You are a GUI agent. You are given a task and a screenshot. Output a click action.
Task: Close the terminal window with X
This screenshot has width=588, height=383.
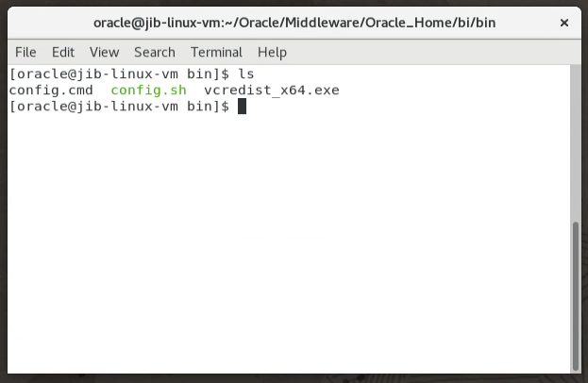pyautogui.click(x=564, y=23)
